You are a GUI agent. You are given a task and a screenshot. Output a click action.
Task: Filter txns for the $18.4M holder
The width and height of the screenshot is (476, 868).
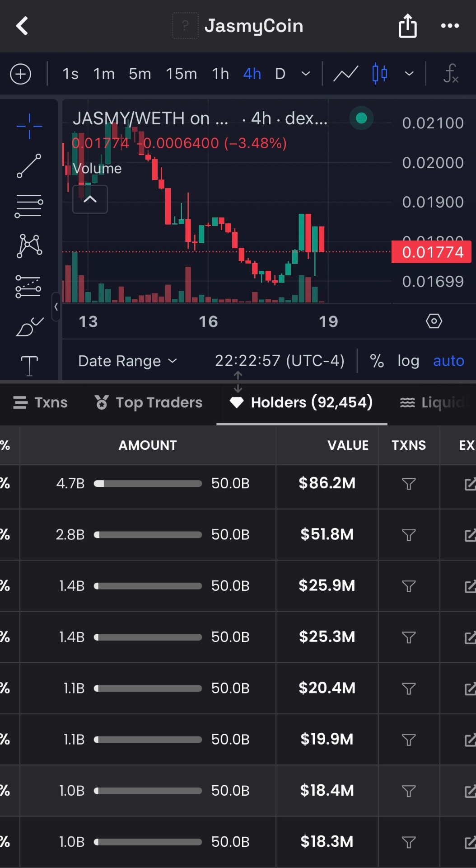click(x=409, y=791)
